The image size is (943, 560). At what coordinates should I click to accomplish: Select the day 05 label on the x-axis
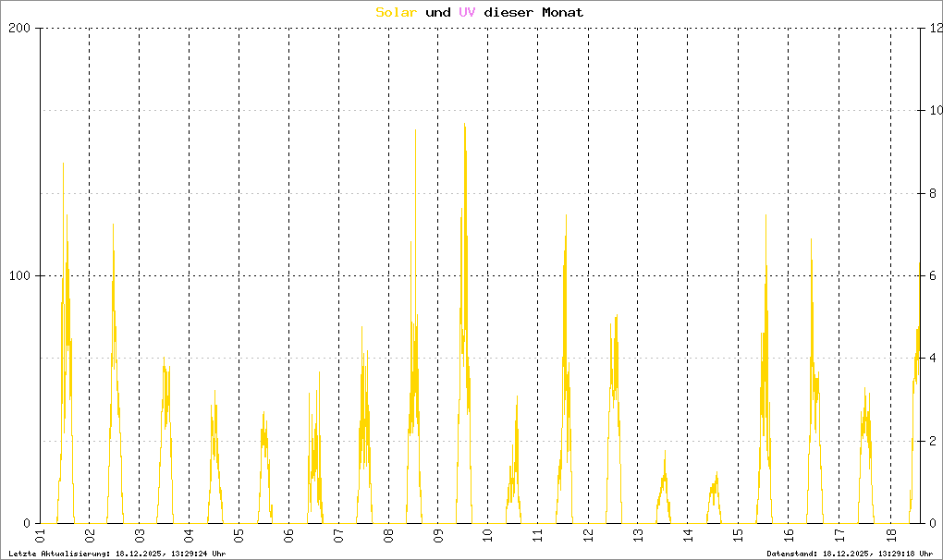(x=239, y=536)
